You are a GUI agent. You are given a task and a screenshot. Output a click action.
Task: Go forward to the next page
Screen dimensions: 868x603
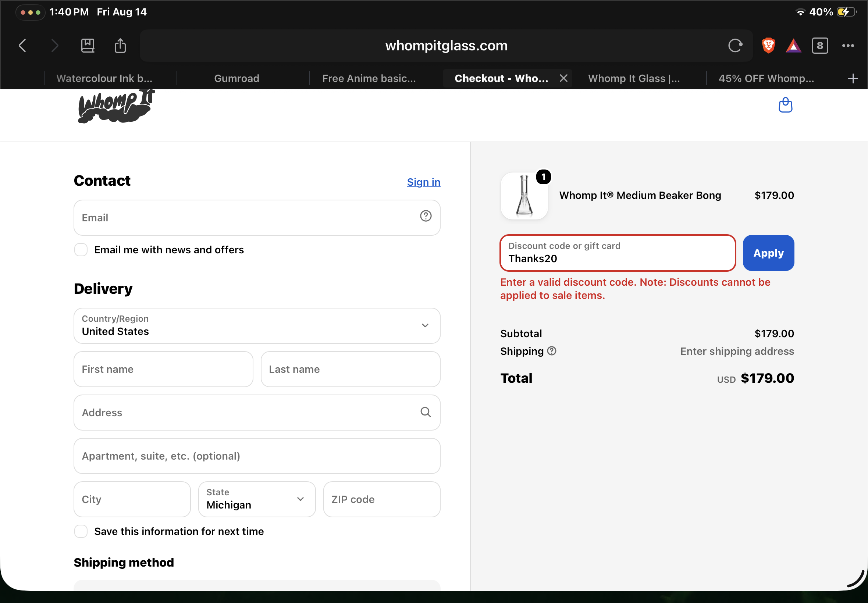point(55,46)
